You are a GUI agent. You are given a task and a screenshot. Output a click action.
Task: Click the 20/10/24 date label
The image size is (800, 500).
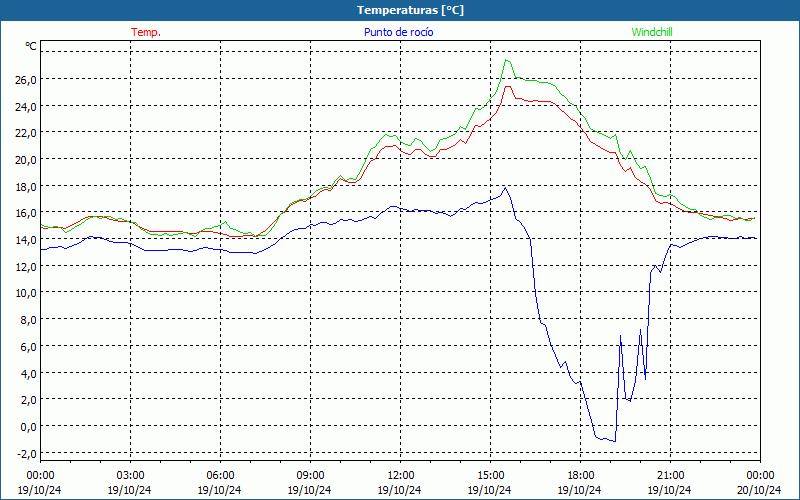click(760, 490)
